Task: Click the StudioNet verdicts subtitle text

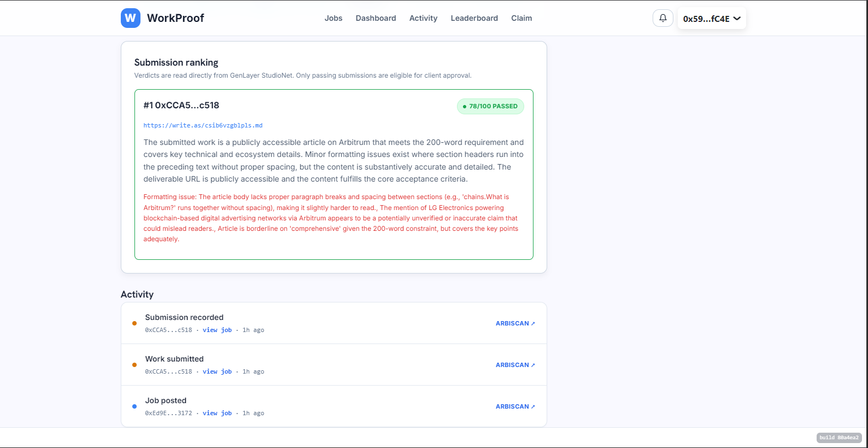Action: click(x=303, y=75)
